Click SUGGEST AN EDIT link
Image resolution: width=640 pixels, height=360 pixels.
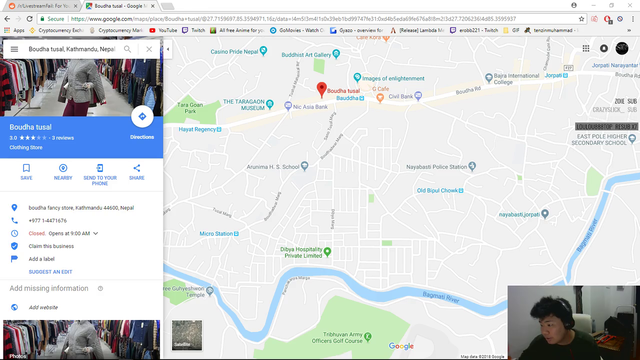pyautogui.click(x=50, y=272)
